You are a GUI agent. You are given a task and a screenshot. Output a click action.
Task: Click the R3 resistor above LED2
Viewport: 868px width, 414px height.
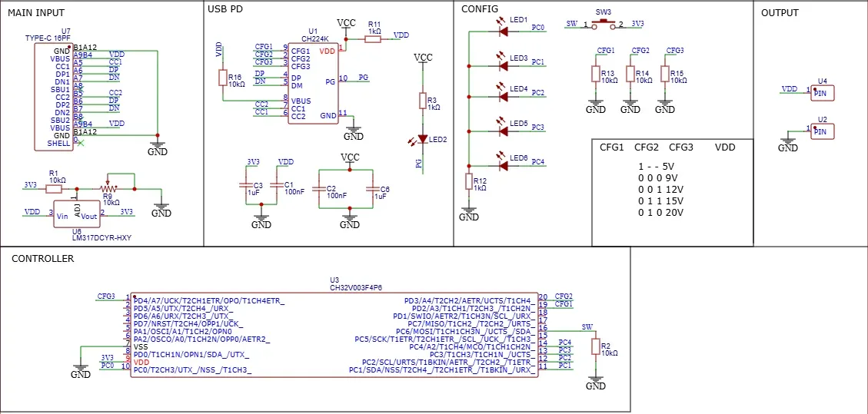(x=423, y=101)
